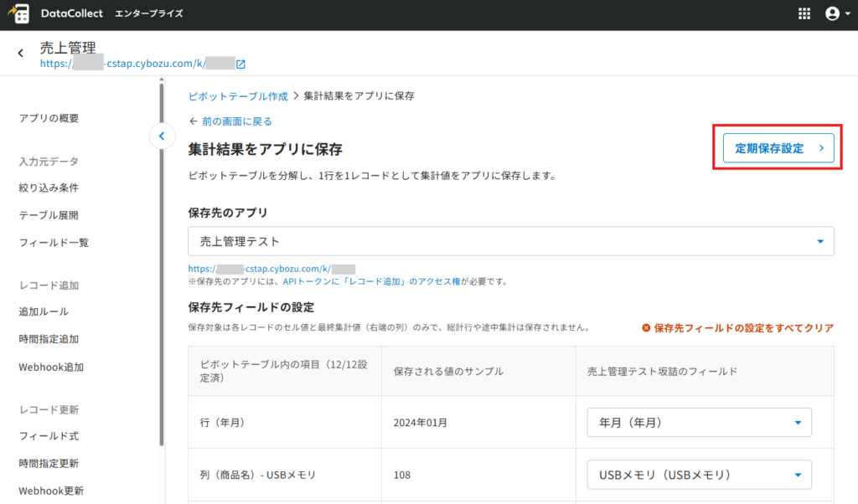Open 定期保存設定 settings
This screenshot has height=504, width=858.
pyautogui.click(x=778, y=148)
